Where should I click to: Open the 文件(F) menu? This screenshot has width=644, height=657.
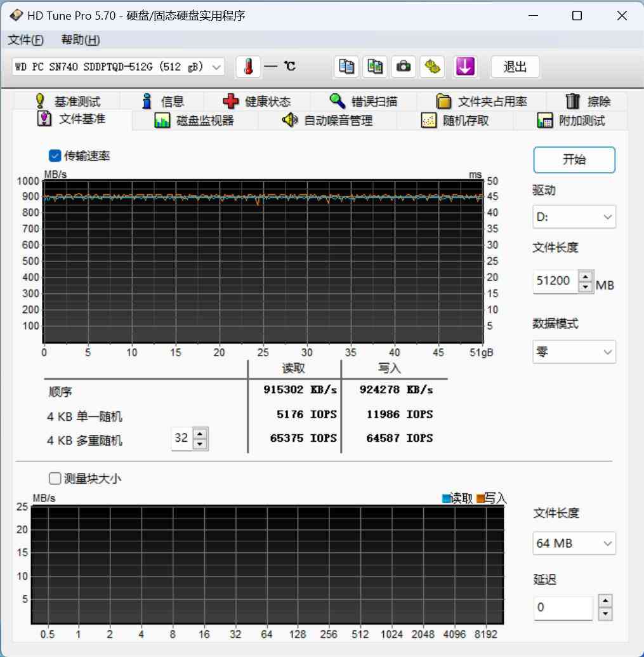(x=25, y=39)
